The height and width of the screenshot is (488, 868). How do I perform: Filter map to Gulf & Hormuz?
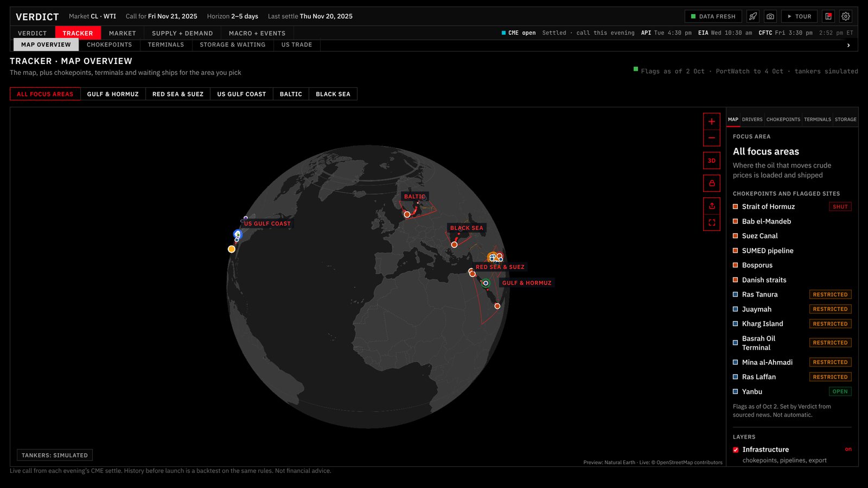pos(113,94)
